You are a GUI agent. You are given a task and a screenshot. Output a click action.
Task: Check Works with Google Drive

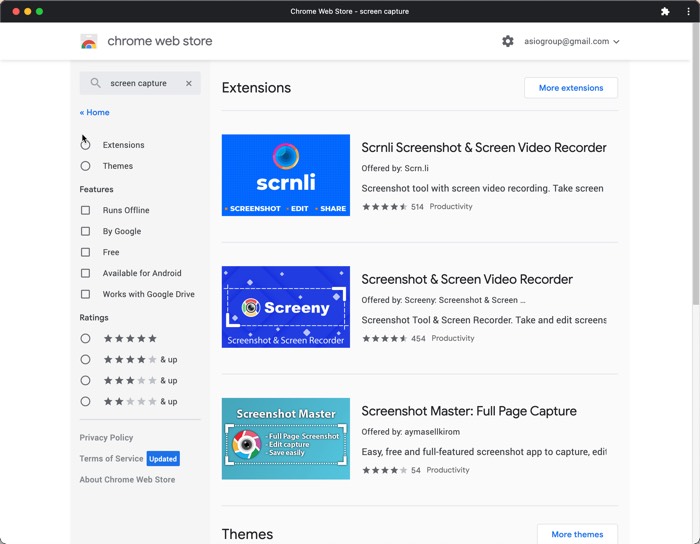coord(85,294)
